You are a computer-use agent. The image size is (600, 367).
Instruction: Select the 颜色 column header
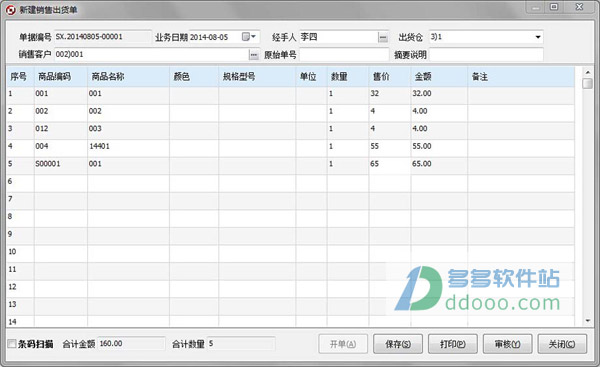coord(194,77)
